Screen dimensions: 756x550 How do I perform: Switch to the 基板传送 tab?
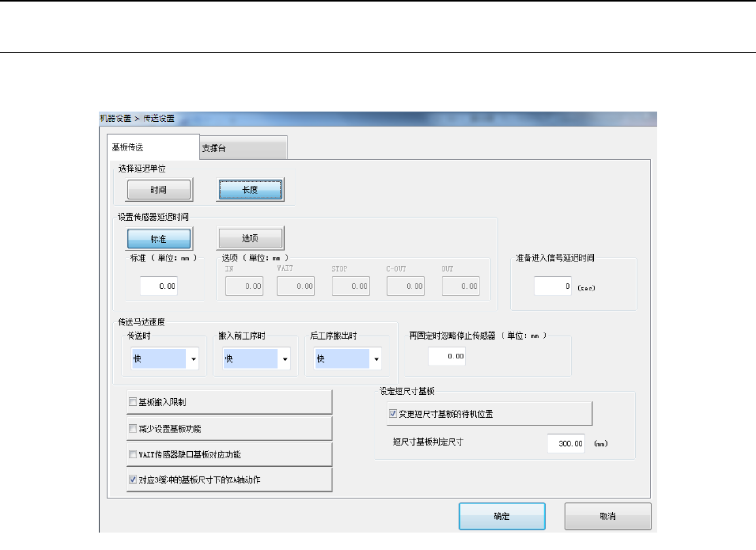pyautogui.click(x=153, y=147)
